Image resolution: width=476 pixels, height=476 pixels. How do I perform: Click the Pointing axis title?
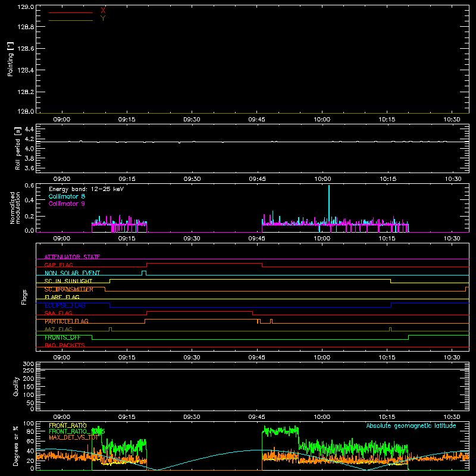[11, 59]
